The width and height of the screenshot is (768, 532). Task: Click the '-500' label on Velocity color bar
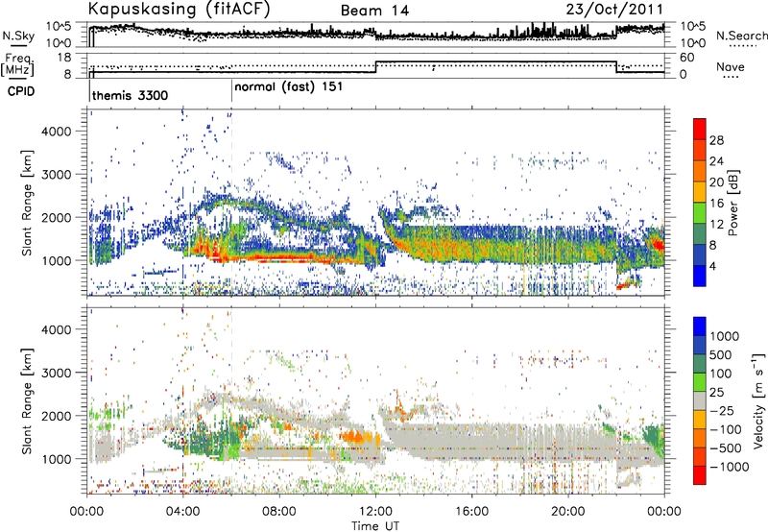click(726, 447)
